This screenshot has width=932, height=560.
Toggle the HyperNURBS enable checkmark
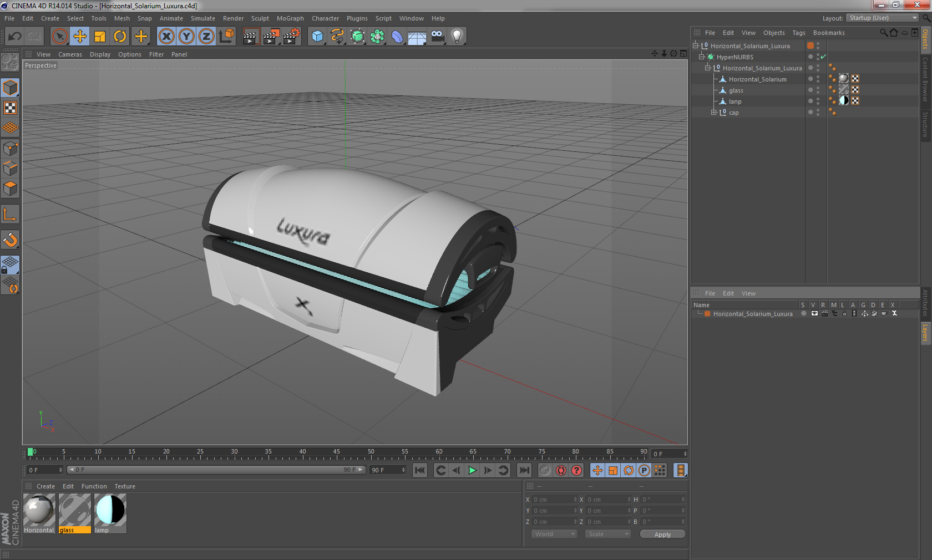tap(823, 57)
